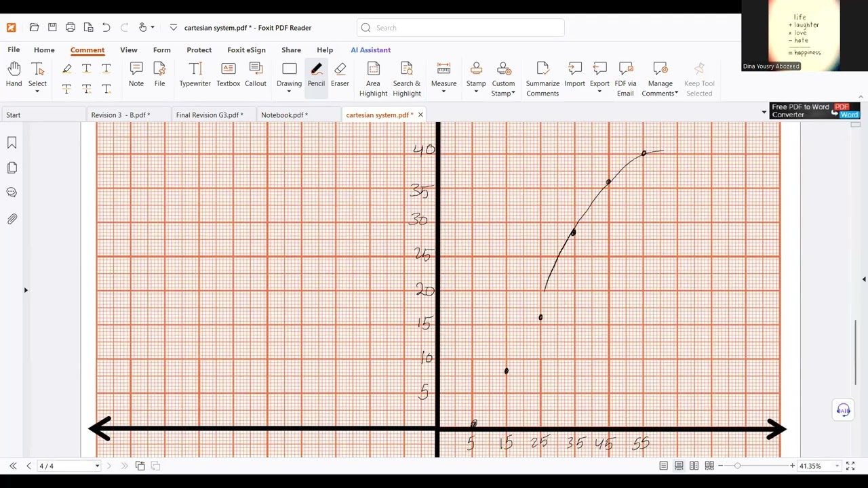This screenshot has width=868, height=488.
Task: Send FDF via Email
Action: pyautogui.click(x=625, y=79)
